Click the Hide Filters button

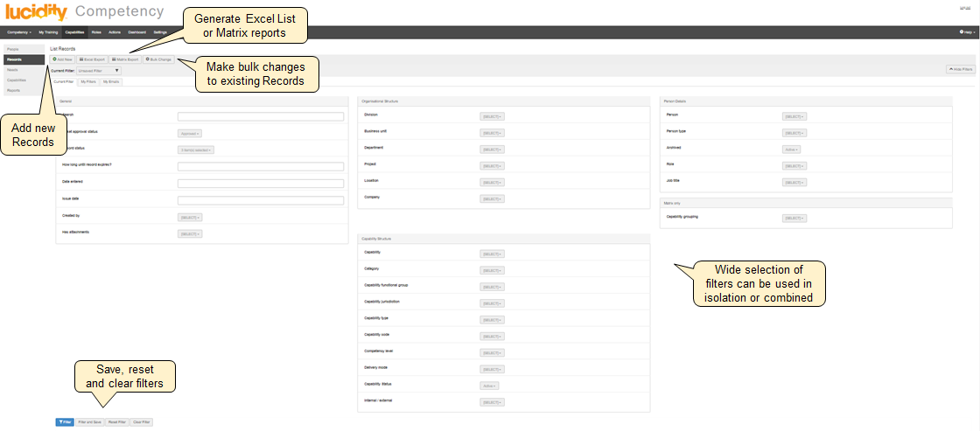[960, 69]
